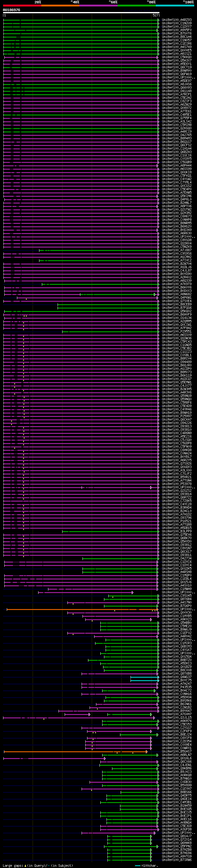197x868 pixels.
Task: Select hit label UniRef100_Q016L6
Action: [176, 758]
